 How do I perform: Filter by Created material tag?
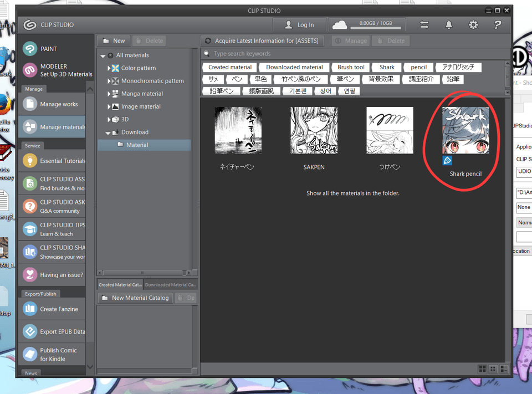(229, 67)
